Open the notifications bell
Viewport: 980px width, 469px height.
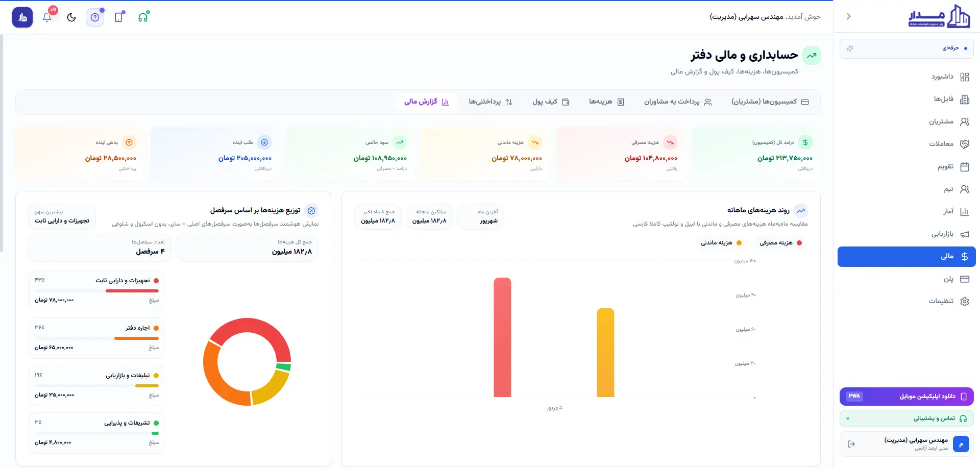coord(47,17)
